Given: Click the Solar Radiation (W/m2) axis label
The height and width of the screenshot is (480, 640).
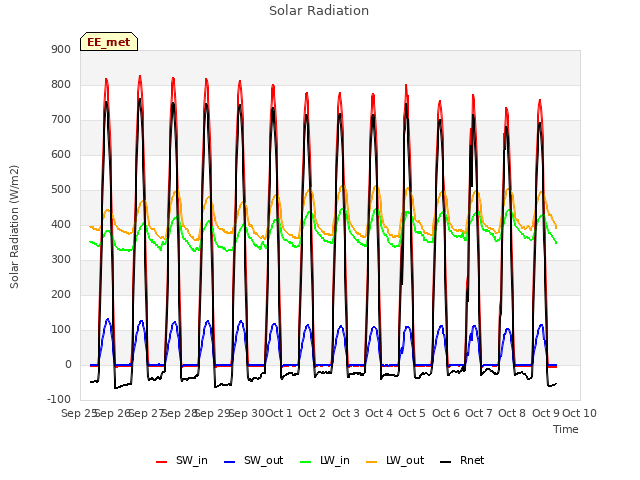Looking at the screenshot, I should (14, 227).
